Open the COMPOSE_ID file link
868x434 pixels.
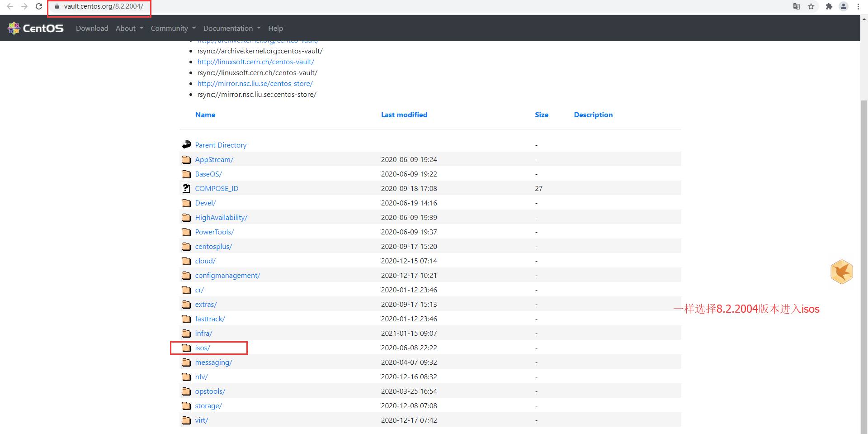[x=217, y=188]
